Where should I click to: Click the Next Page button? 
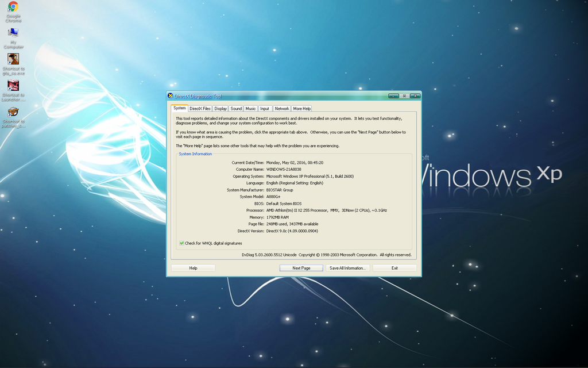click(x=301, y=268)
